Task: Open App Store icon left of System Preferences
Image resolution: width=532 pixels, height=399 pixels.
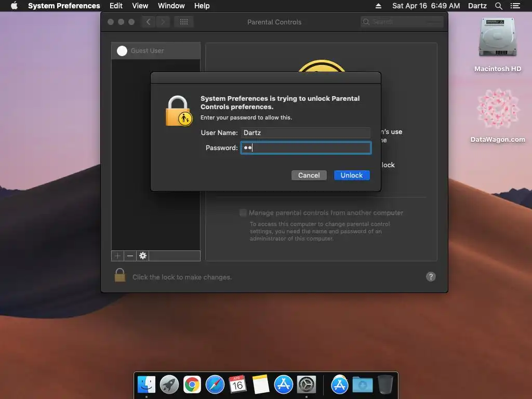Action: coord(283,385)
